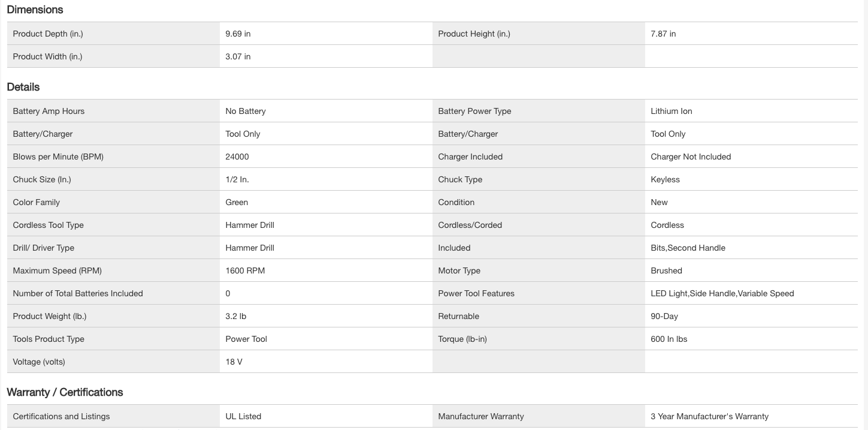The width and height of the screenshot is (868, 430).
Task: Select the Power Tool Features label
Action: pos(476,294)
